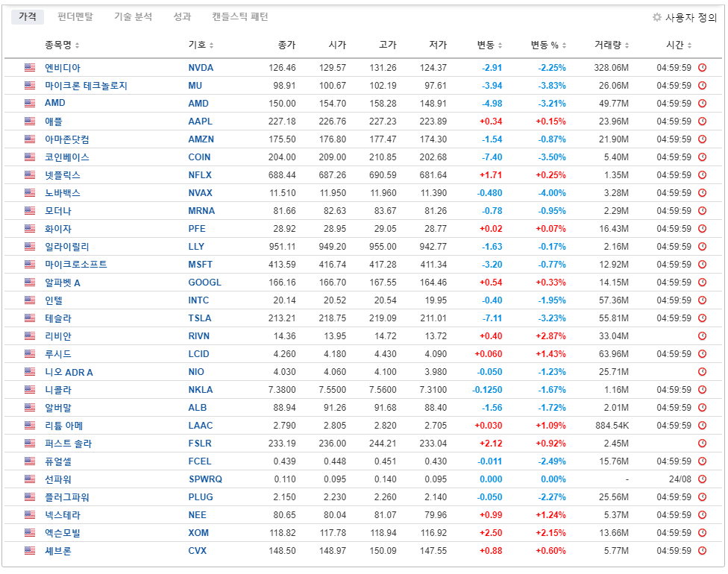Click the NVAX ticker symbol

point(200,193)
